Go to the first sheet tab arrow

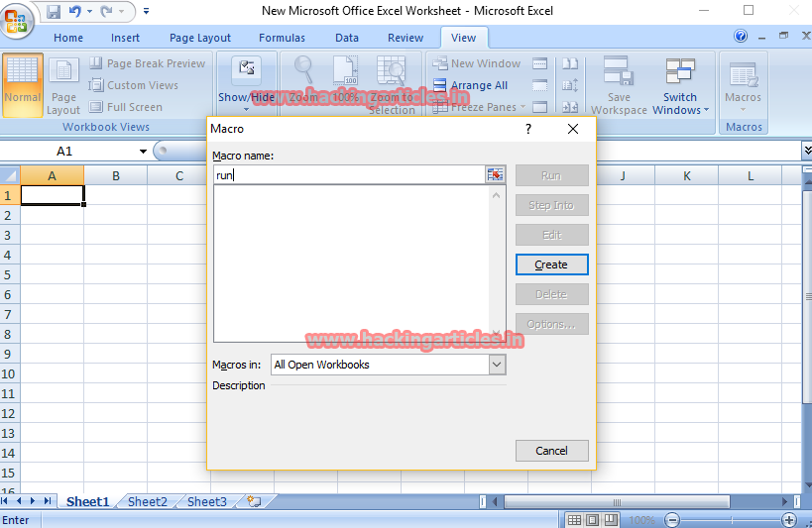pyautogui.click(x=5, y=501)
